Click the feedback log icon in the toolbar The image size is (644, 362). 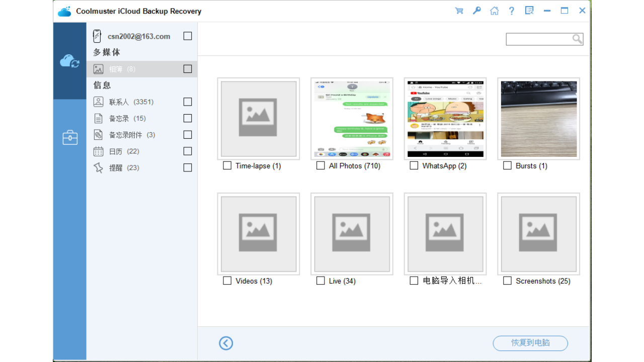(x=529, y=10)
